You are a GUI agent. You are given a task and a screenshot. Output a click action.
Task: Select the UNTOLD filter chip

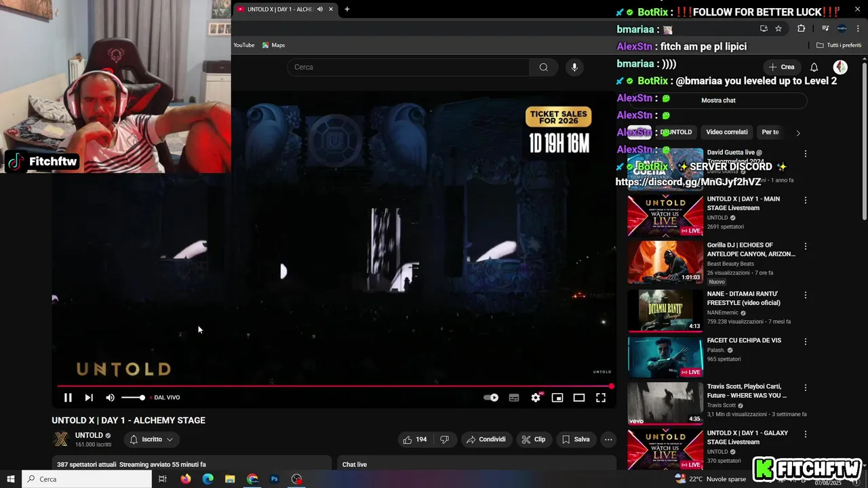[x=676, y=132]
